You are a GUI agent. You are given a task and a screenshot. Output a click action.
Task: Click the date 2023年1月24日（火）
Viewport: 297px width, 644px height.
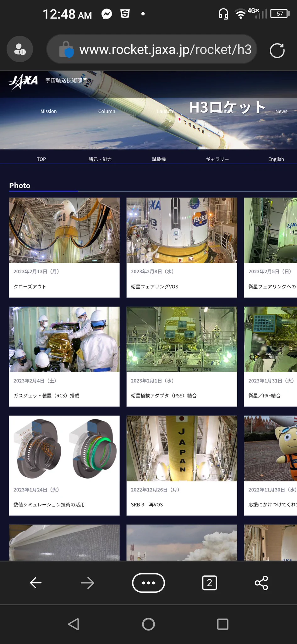click(36, 490)
